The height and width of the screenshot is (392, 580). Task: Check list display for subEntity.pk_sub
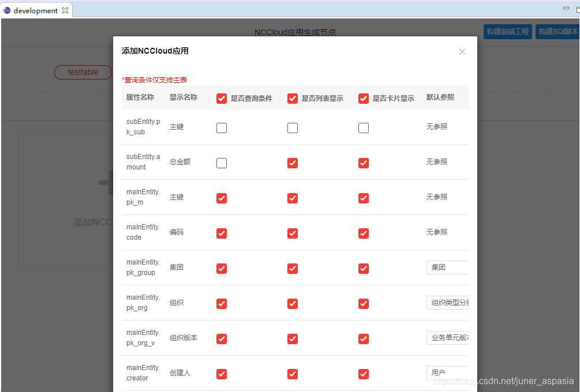tap(293, 128)
